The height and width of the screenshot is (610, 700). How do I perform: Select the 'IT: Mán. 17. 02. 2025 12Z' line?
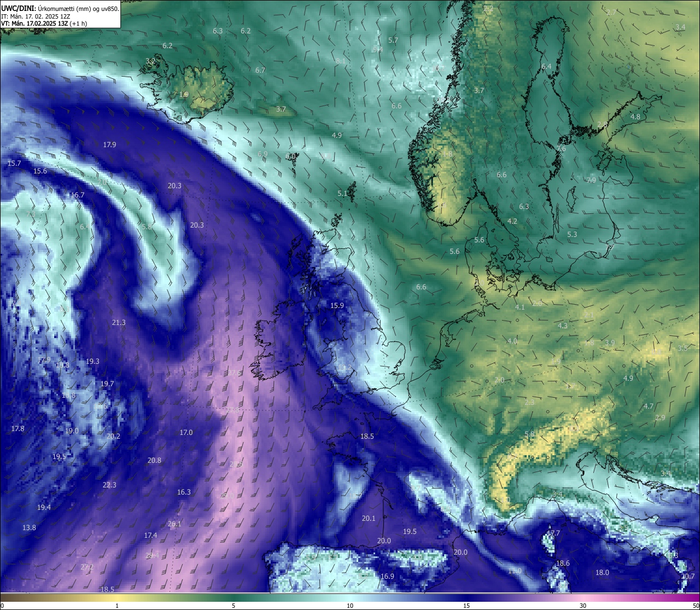point(36,16)
